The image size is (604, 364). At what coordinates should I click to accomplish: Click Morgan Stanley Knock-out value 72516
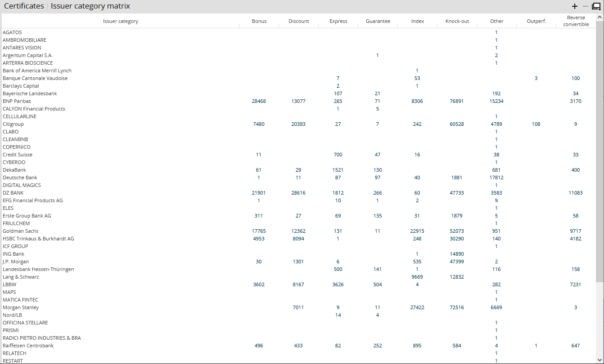457,307
